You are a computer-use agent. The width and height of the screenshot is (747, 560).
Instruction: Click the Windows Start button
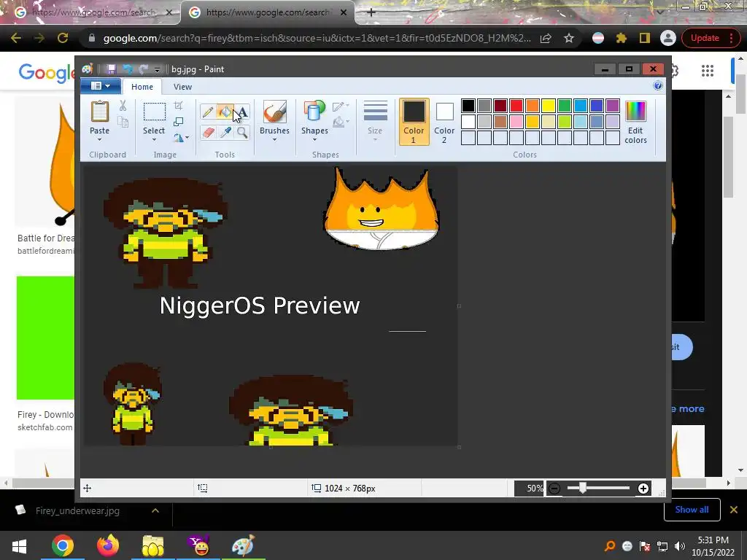point(19,545)
